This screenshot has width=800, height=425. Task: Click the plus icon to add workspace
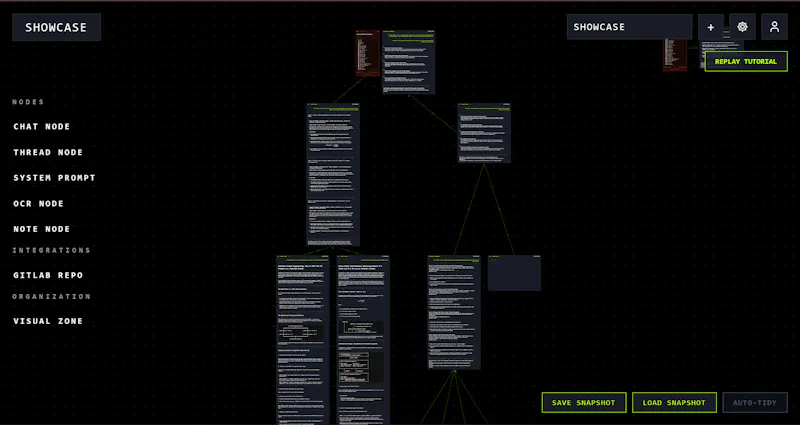coord(711,27)
